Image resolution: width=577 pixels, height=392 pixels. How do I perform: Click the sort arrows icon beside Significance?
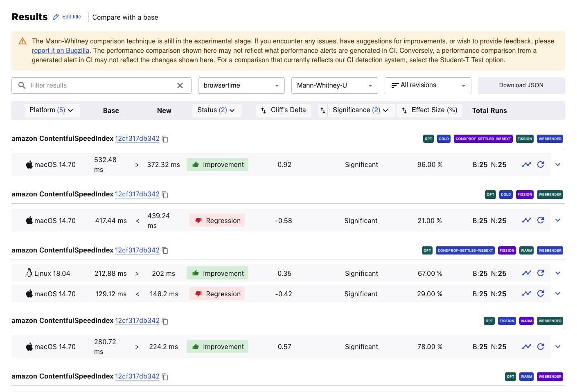(323, 110)
